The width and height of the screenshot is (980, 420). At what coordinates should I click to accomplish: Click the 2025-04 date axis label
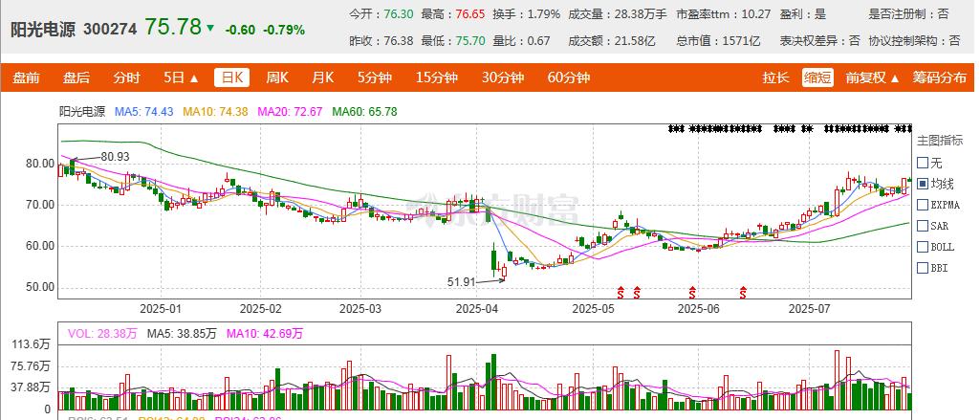point(476,309)
